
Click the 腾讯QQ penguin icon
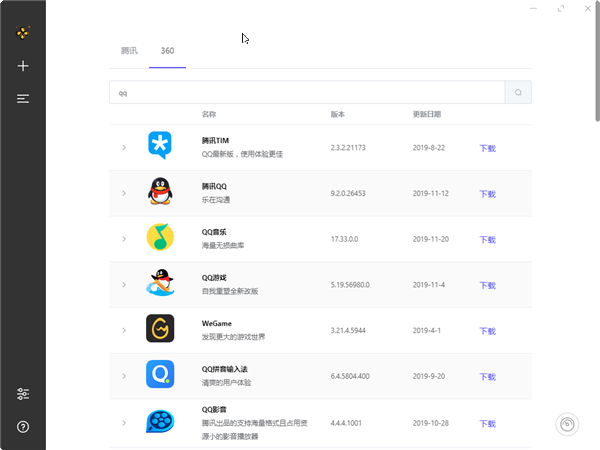(160, 191)
